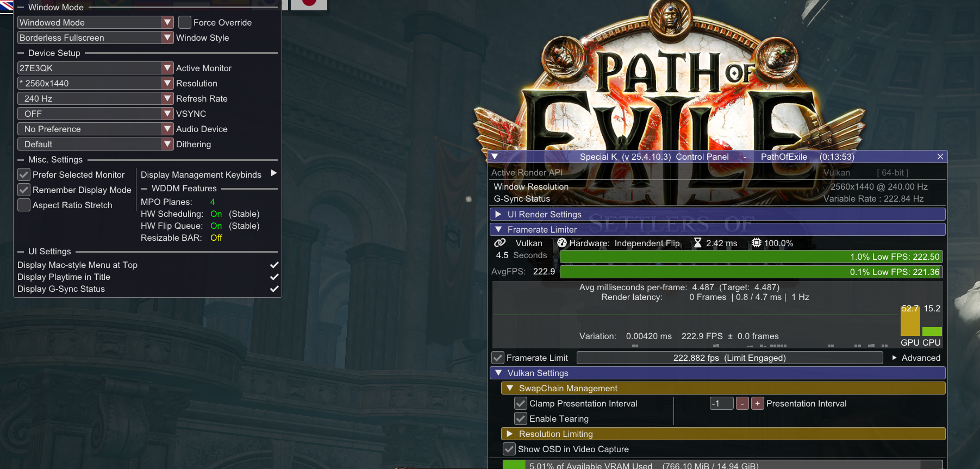Click WDDM Features heading
980x469 pixels.
pyautogui.click(x=184, y=188)
